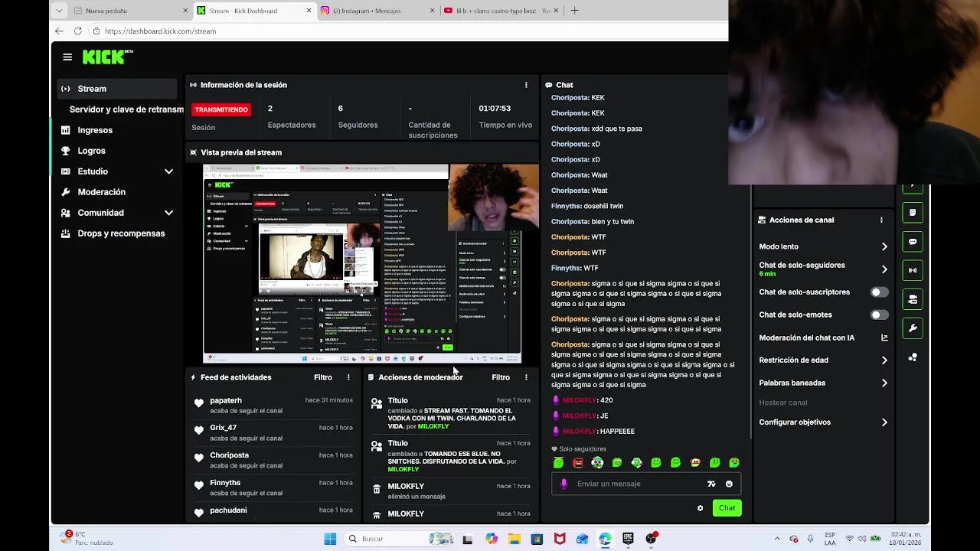Reload the page with the refresh icon
980x551 pixels.
[x=77, y=31]
